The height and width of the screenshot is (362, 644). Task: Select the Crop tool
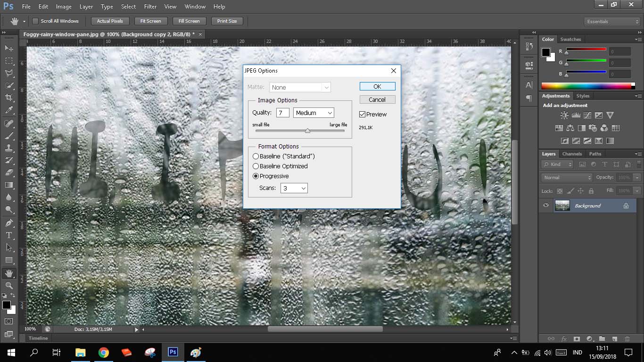click(9, 98)
